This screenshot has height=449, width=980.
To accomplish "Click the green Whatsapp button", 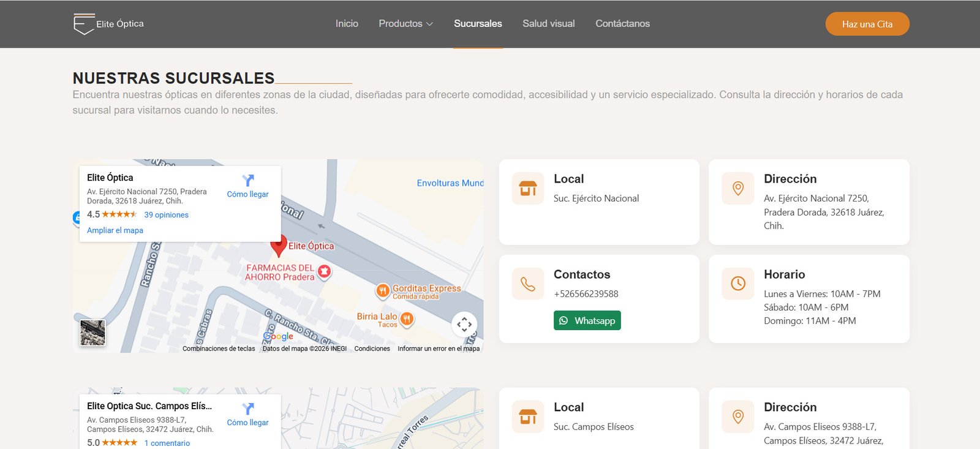I will click(587, 320).
